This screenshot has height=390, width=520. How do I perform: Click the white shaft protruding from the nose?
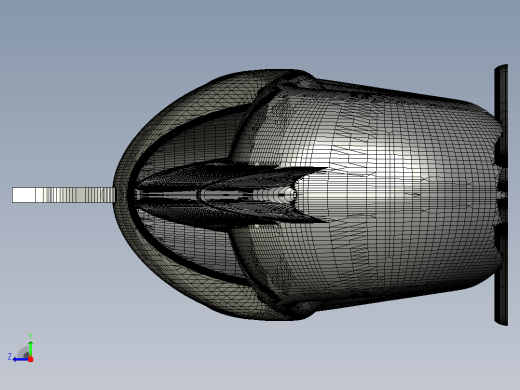(x=64, y=195)
